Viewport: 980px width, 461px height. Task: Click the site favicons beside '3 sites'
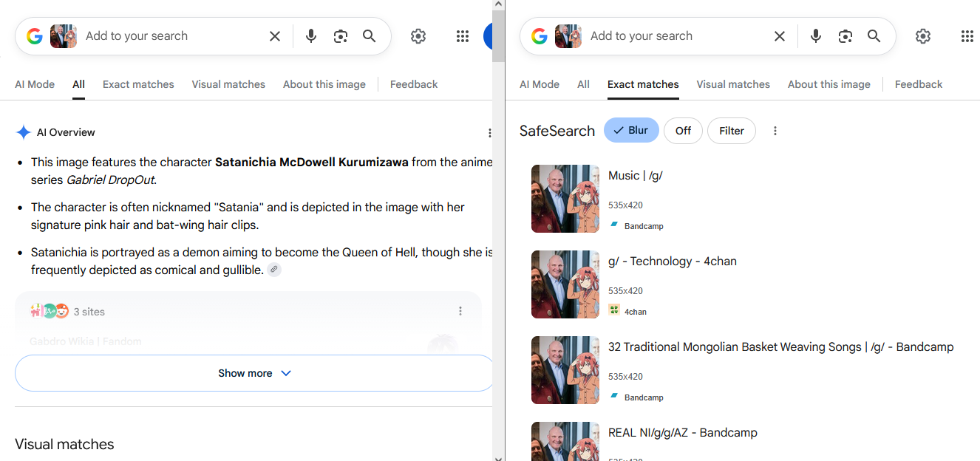pos(49,311)
